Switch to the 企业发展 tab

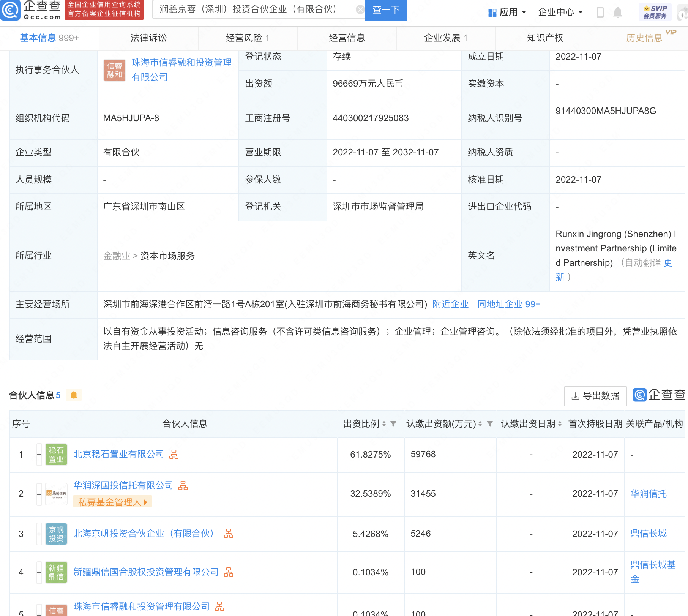click(x=446, y=38)
